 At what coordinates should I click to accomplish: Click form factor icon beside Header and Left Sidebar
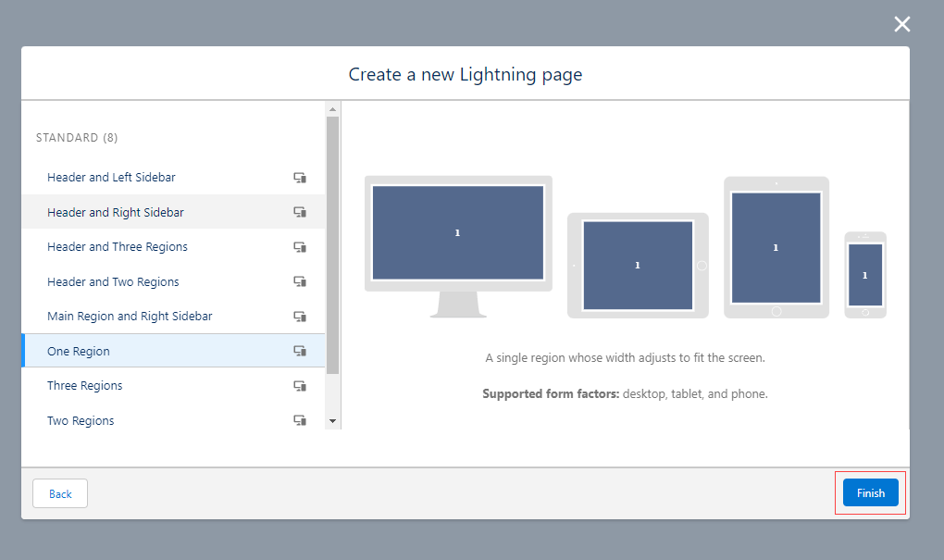point(300,178)
